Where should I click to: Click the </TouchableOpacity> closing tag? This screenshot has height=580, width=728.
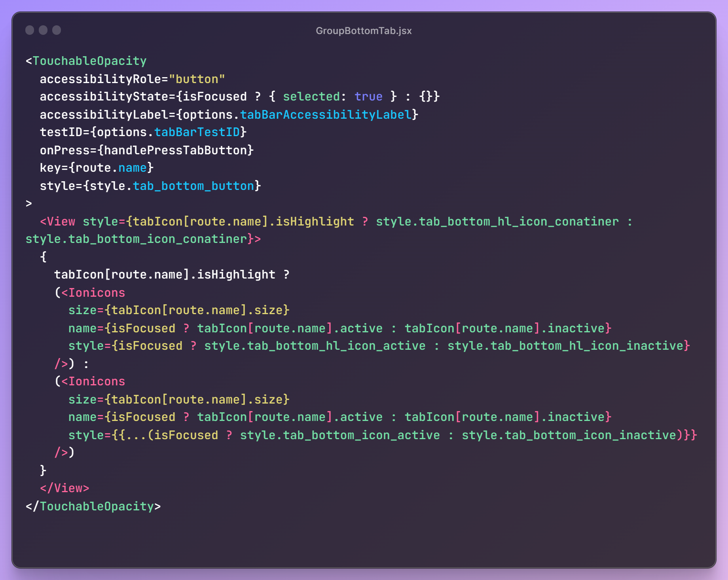coord(93,506)
